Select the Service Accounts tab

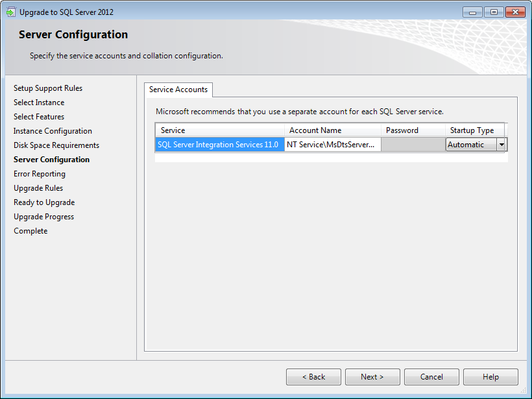coord(178,90)
